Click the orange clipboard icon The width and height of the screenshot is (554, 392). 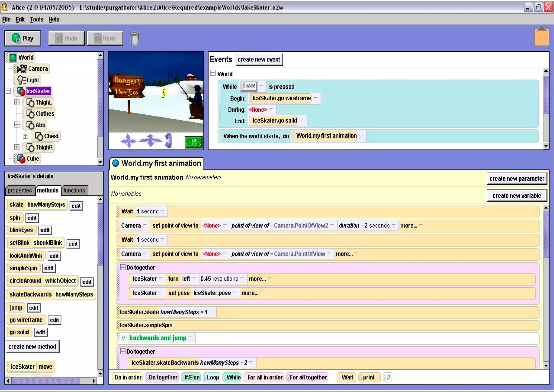(541, 37)
